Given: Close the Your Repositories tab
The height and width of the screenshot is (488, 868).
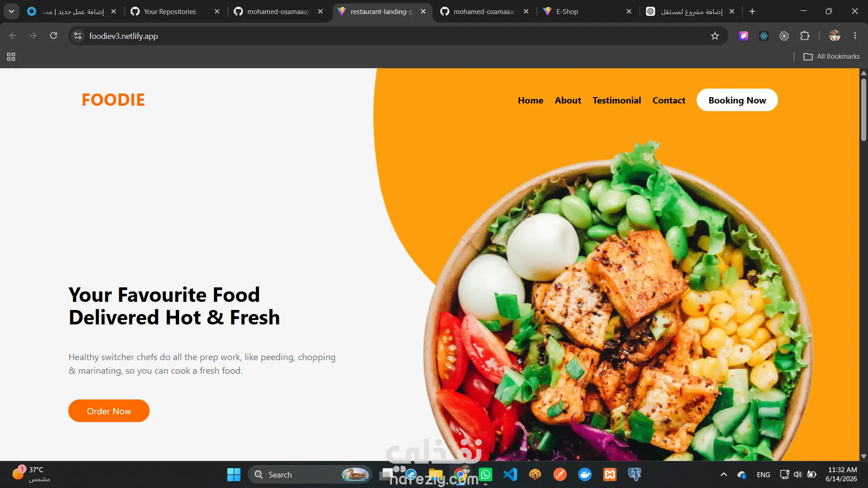Looking at the screenshot, I should tap(217, 11).
